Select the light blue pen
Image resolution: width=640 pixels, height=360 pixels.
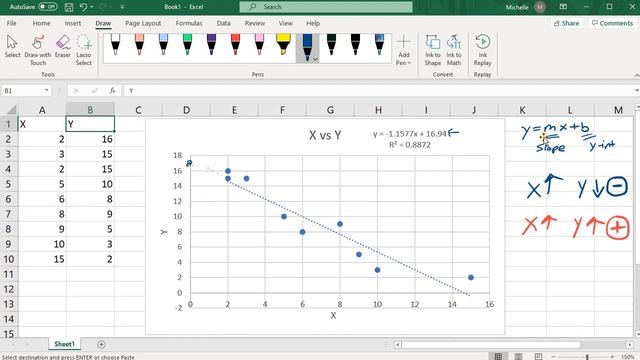(163, 44)
